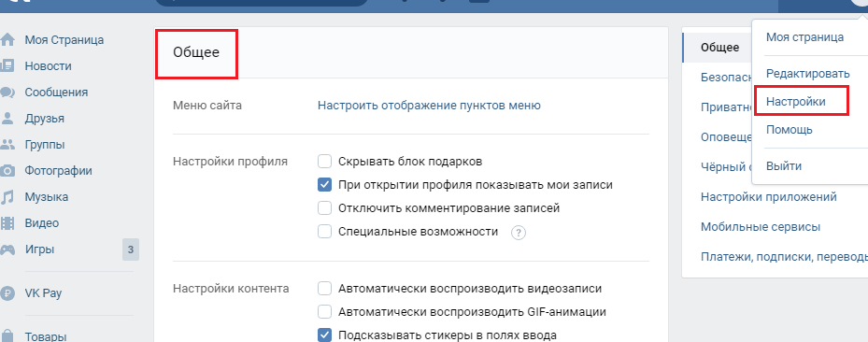Click the Меню сайта label

207,106
